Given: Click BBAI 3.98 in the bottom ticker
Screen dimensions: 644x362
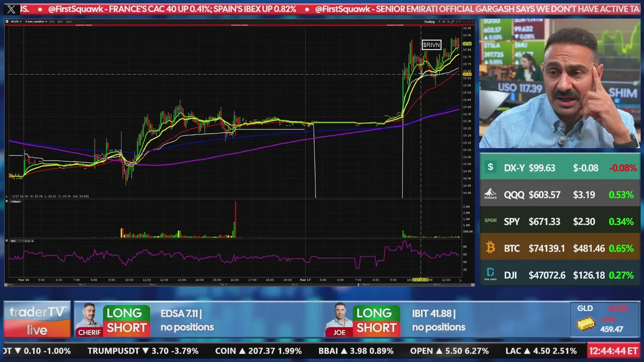Looking at the screenshot, I should tap(356, 351).
